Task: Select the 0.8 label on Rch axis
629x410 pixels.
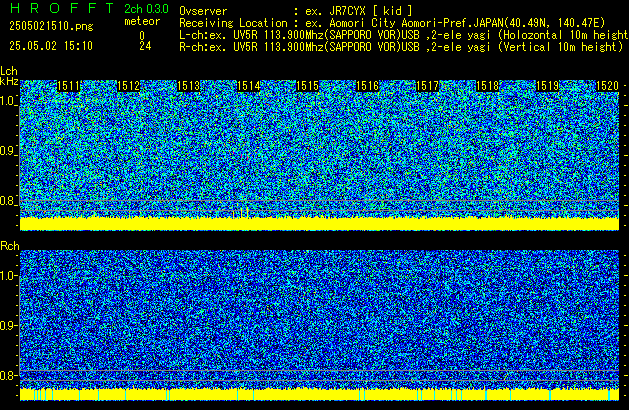Action: [x=8, y=375]
